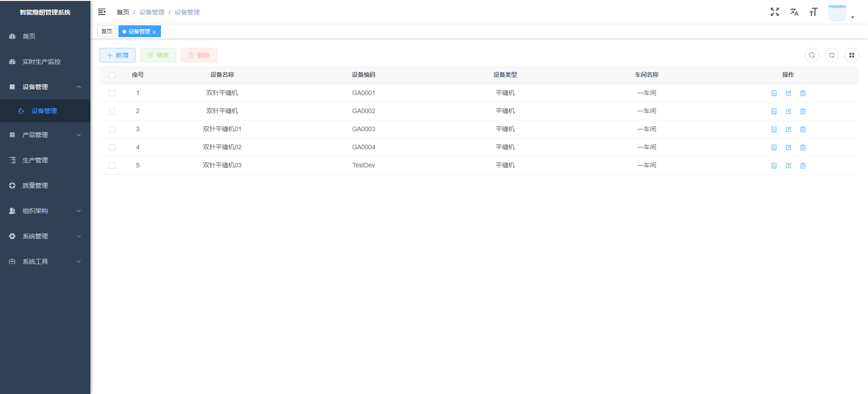
Task: Expand the 产品管理 sidebar menu
Action: [x=45, y=135]
